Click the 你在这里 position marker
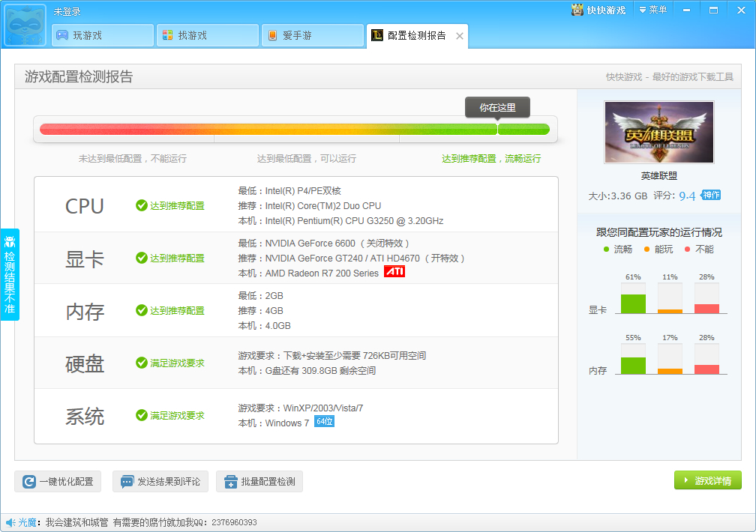756x532 pixels. [x=497, y=107]
